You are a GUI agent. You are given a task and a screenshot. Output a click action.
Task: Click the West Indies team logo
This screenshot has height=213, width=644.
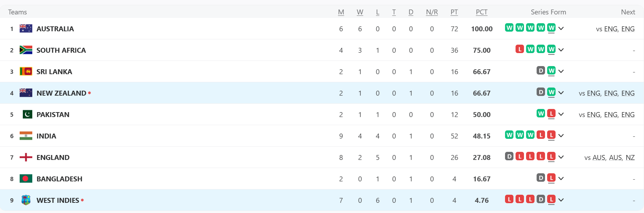[x=26, y=200]
